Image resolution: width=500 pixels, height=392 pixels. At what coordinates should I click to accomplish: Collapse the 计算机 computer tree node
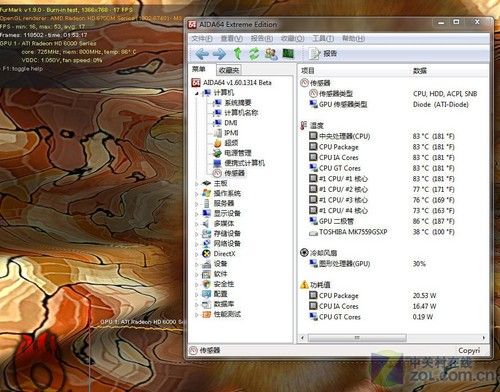197,93
